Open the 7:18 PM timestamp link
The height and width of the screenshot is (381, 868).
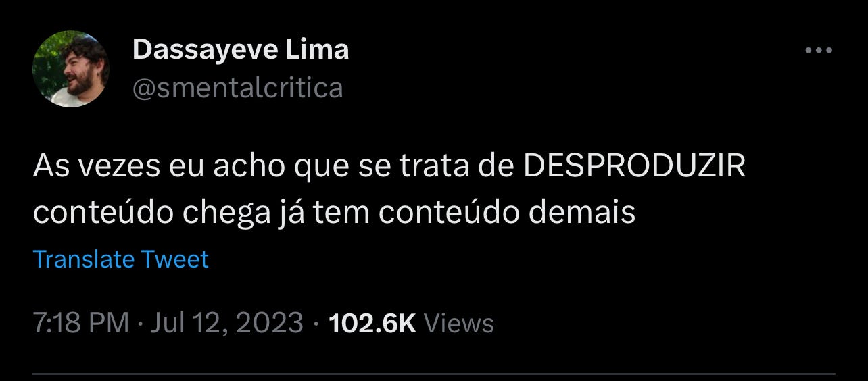coord(81,323)
